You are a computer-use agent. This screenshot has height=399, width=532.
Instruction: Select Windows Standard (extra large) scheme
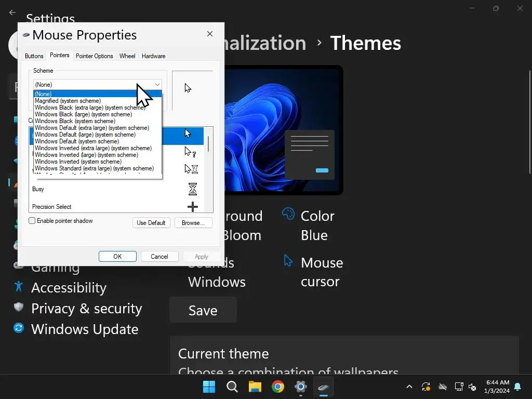(97, 169)
